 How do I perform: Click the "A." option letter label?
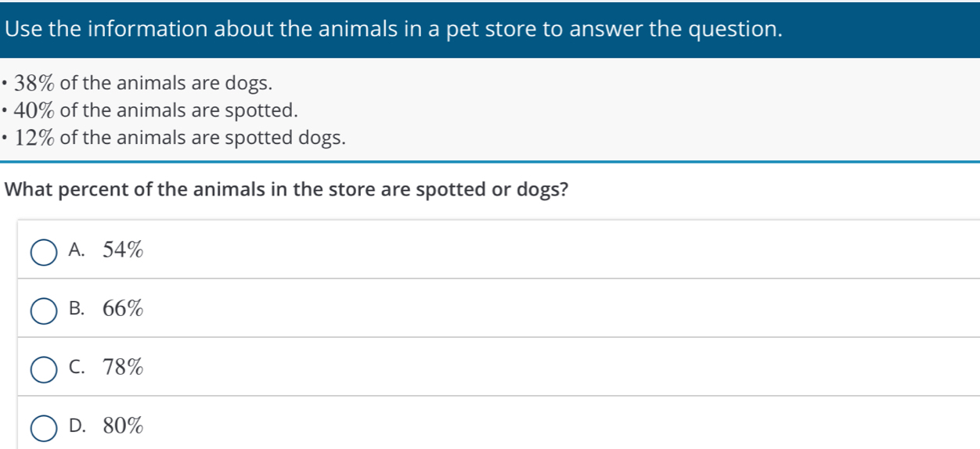click(77, 251)
